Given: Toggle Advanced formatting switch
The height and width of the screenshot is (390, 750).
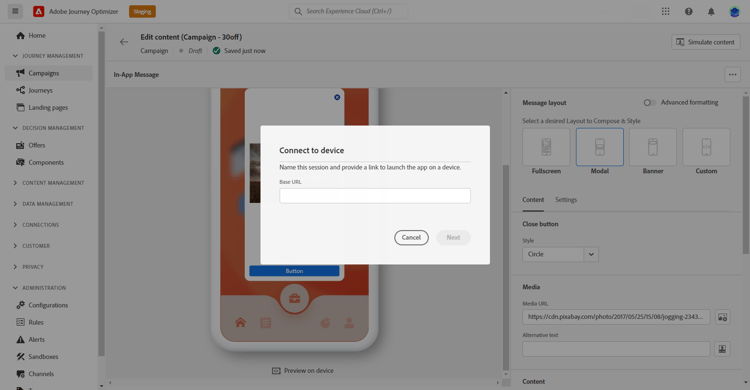Looking at the screenshot, I should tap(649, 102).
